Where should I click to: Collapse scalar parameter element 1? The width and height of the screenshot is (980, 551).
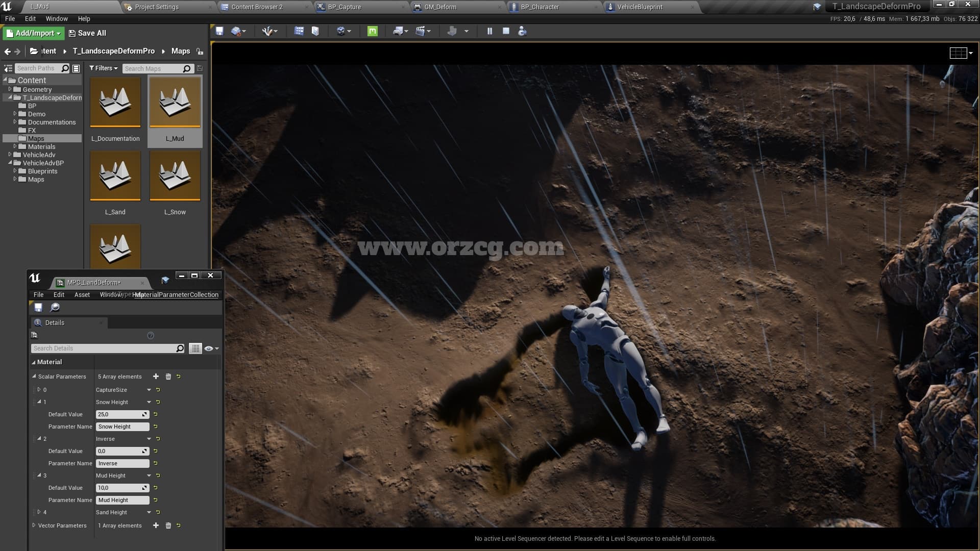pyautogui.click(x=39, y=402)
